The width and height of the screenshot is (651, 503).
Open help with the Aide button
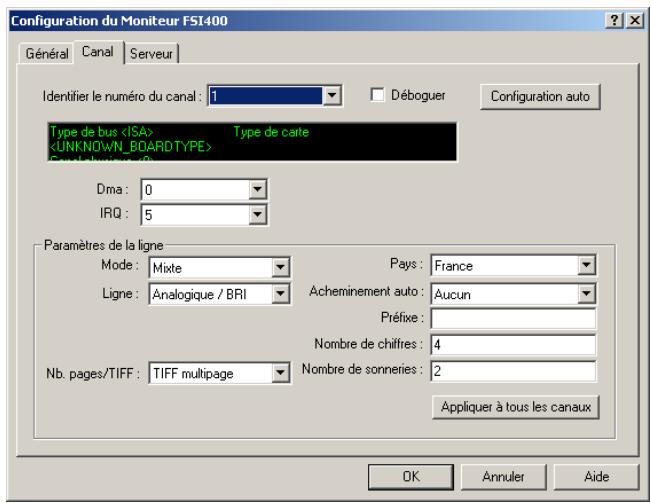[x=596, y=477]
